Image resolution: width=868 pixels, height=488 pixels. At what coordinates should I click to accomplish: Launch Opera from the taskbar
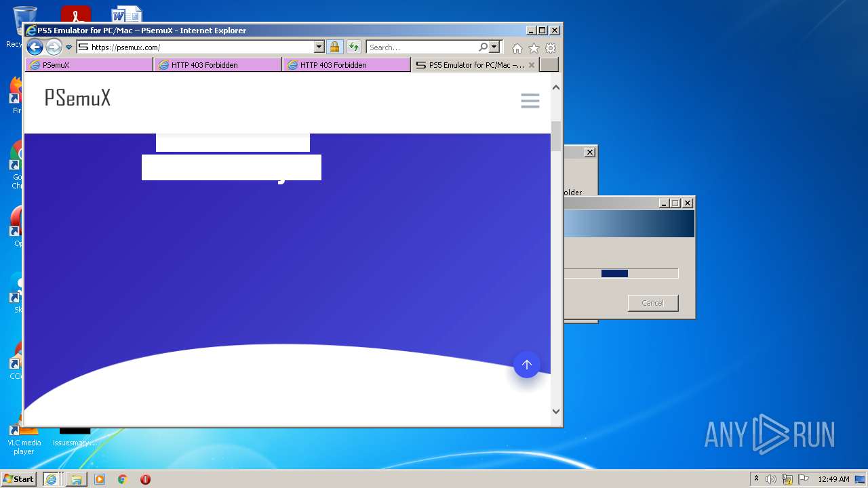(145, 479)
